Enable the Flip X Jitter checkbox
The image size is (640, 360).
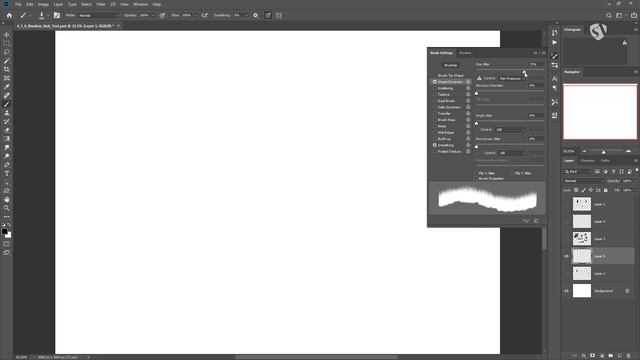pyautogui.click(x=476, y=173)
